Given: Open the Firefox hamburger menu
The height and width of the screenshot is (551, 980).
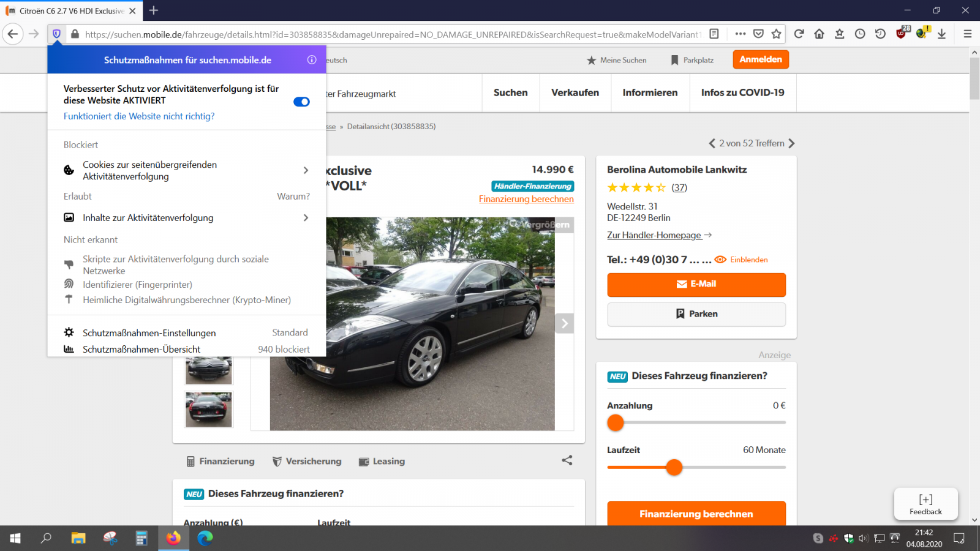Looking at the screenshot, I should 968,34.
